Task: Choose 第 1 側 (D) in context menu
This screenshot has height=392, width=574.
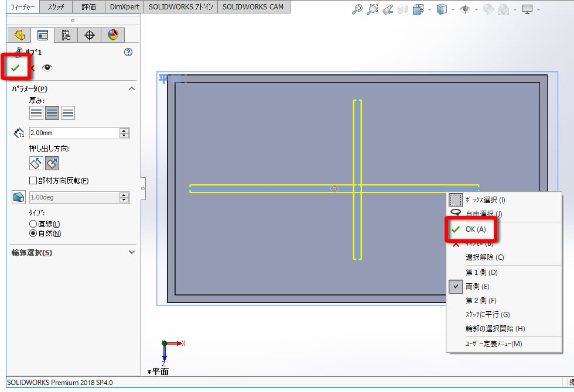Action: (504, 273)
